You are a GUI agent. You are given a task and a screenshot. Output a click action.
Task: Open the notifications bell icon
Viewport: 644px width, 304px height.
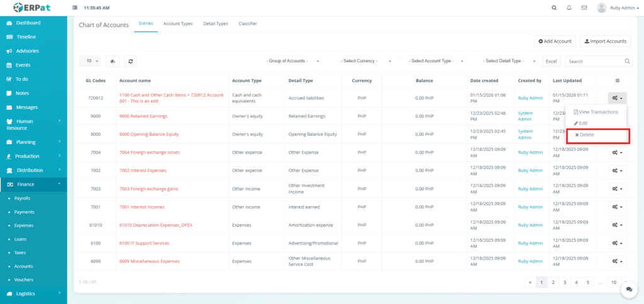point(569,8)
